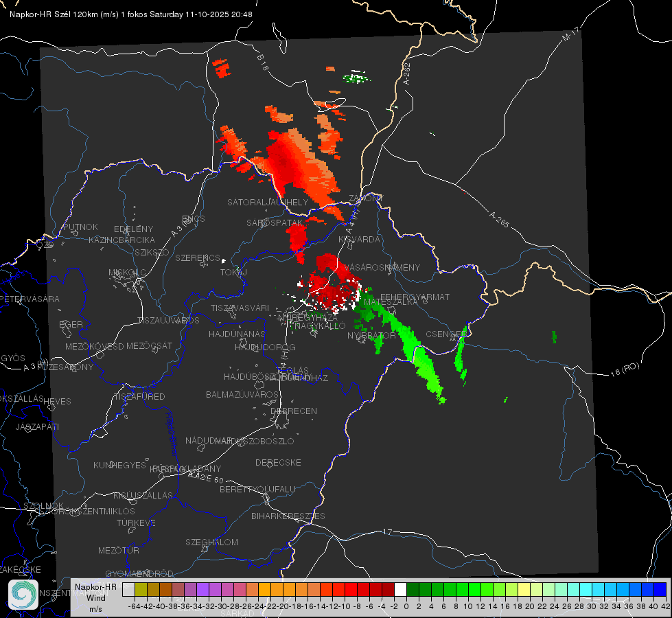Select the NYÍRBÁTOR label
The image size is (672, 618).
click(371, 335)
